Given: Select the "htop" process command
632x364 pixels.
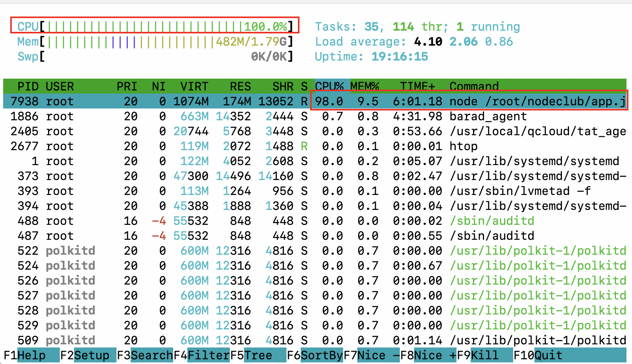Looking at the screenshot, I should click(464, 146).
